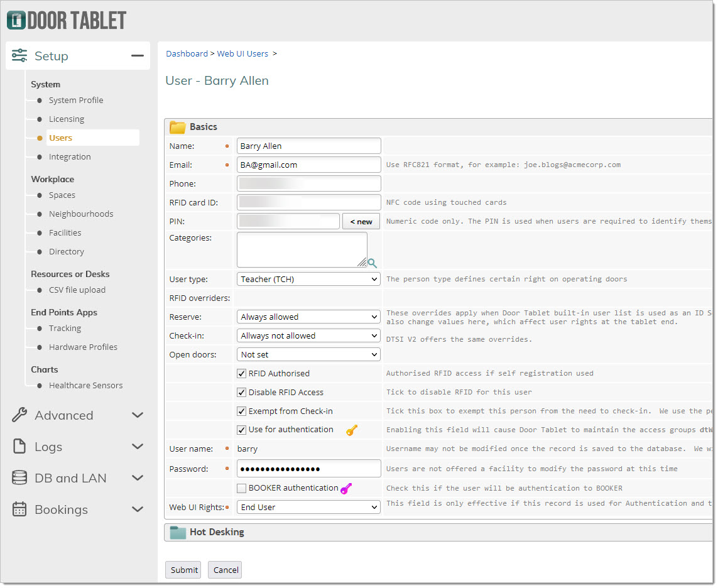Click the Logs document icon
The image size is (718, 588).
pos(19,447)
